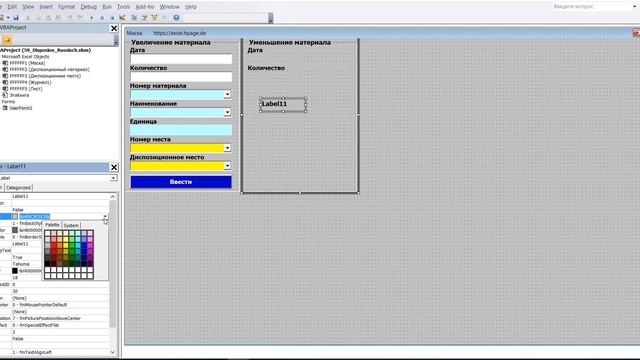Viewport: 640px width, 360px height.
Task: Expand Диспозиционное место combo arrow
Action: (x=227, y=166)
